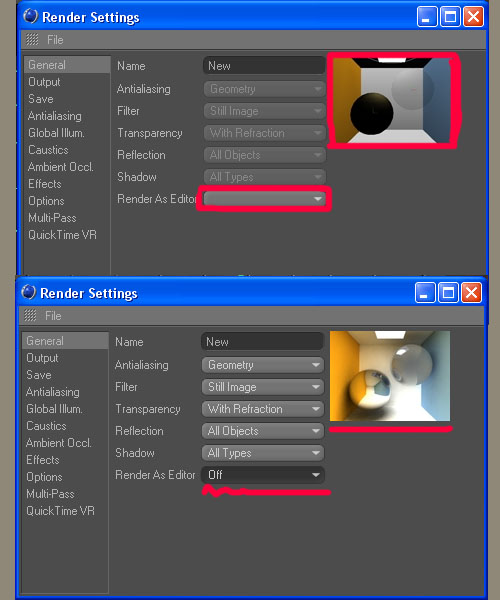Select Ambient Occl. in lower window sidebar
Image resolution: width=500 pixels, height=600 pixels.
[x=59, y=443]
